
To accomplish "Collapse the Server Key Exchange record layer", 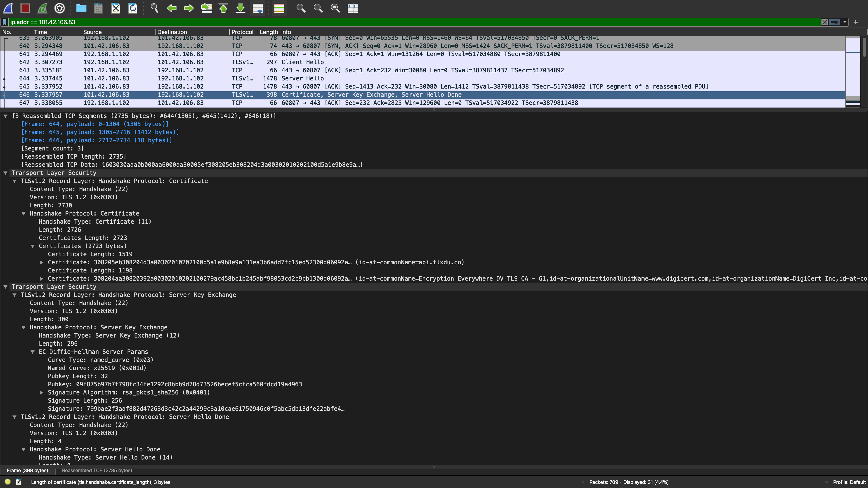I will coord(14,295).
